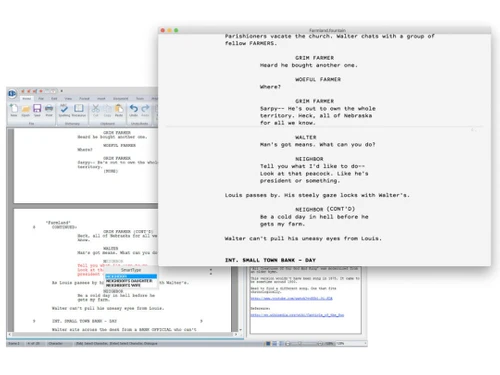This screenshot has width=500, height=375.
Task: Click the scene heading INT. SMALL TOWN BANK in the Fountain window
Action: point(270,260)
